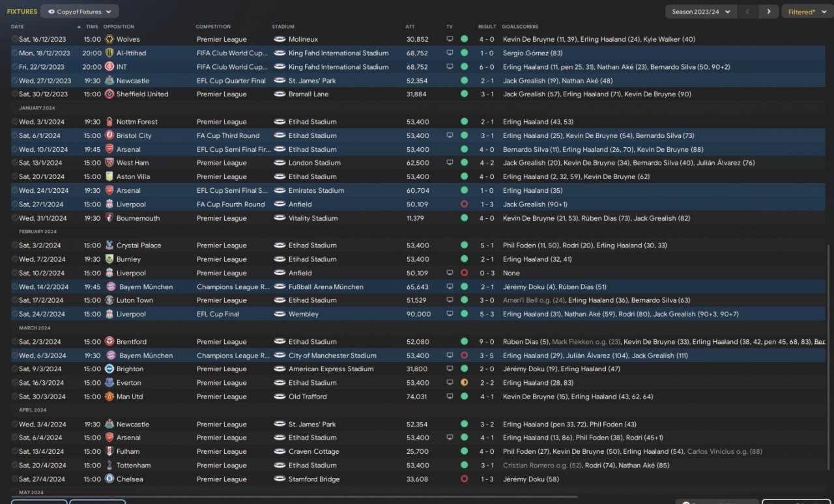The image size is (834, 504).
Task: Tick the selection circle for Sat, 10/2/2024
Action: [14, 273]
